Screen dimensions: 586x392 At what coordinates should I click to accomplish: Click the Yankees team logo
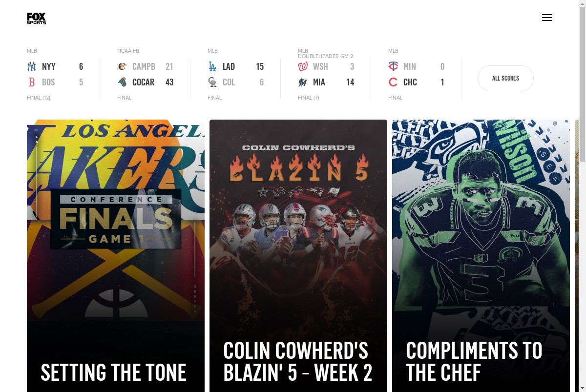coord(32,66)
